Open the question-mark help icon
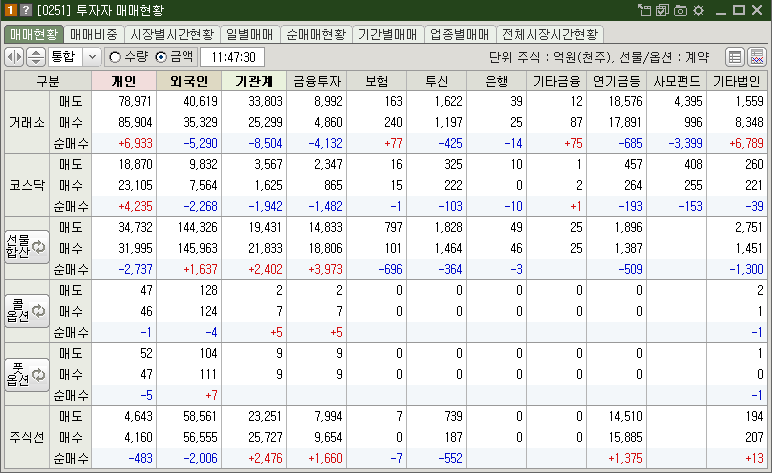 (26, 10)
